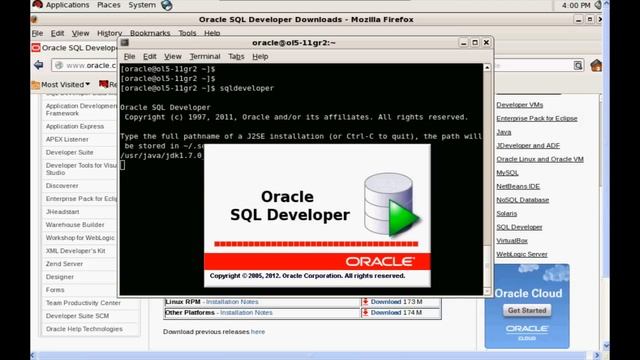Image resolution: width=640 pixels, height=360 pixels.
Task: Click the web browser launcher in top panel
Action: (x=167, y=5)
